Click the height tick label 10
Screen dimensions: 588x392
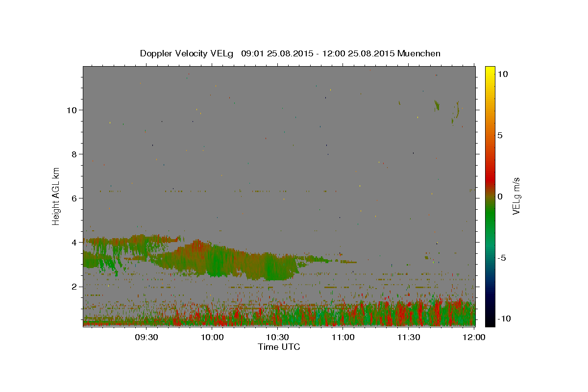[x=73, y=110]
